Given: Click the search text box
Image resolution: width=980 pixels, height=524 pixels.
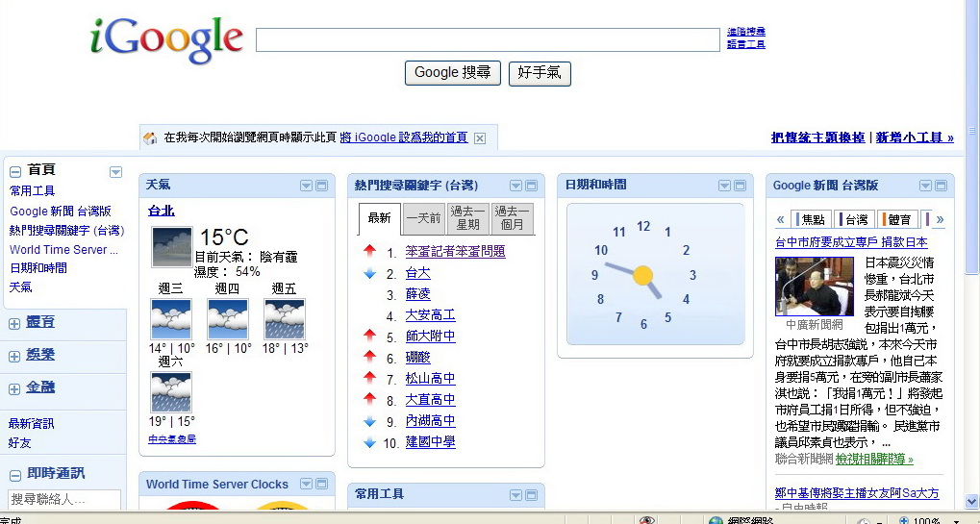Looking at the screenshot, I should point(489,40).
